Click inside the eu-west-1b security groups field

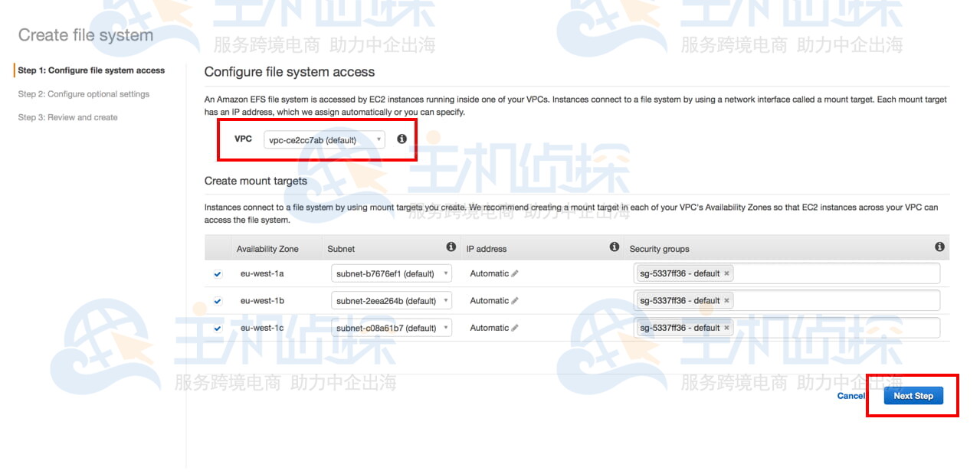(x=835, y=301)
